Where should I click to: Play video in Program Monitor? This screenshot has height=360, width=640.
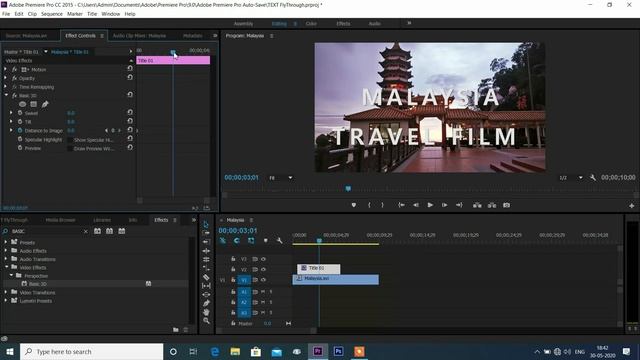coord(430,205)
